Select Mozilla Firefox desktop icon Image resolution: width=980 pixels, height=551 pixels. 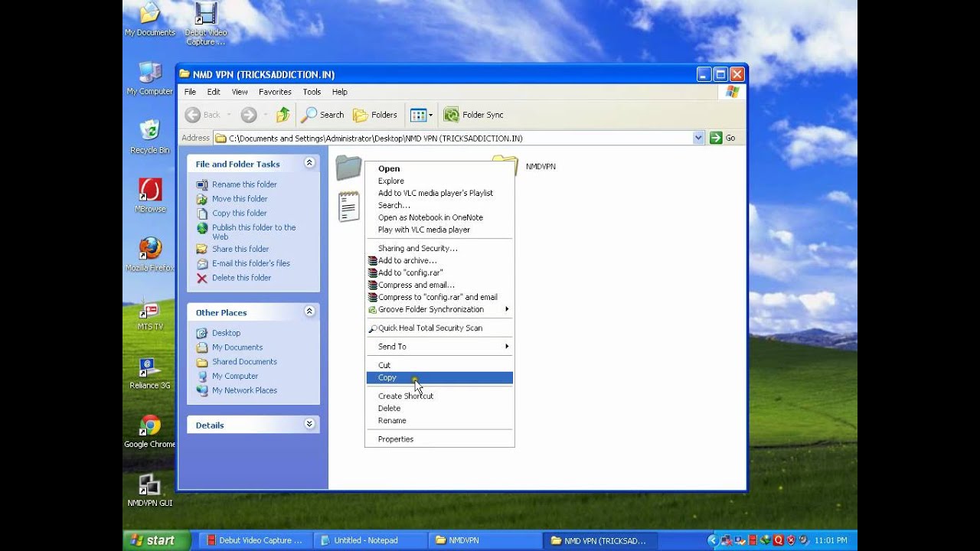tap(150, 254)
